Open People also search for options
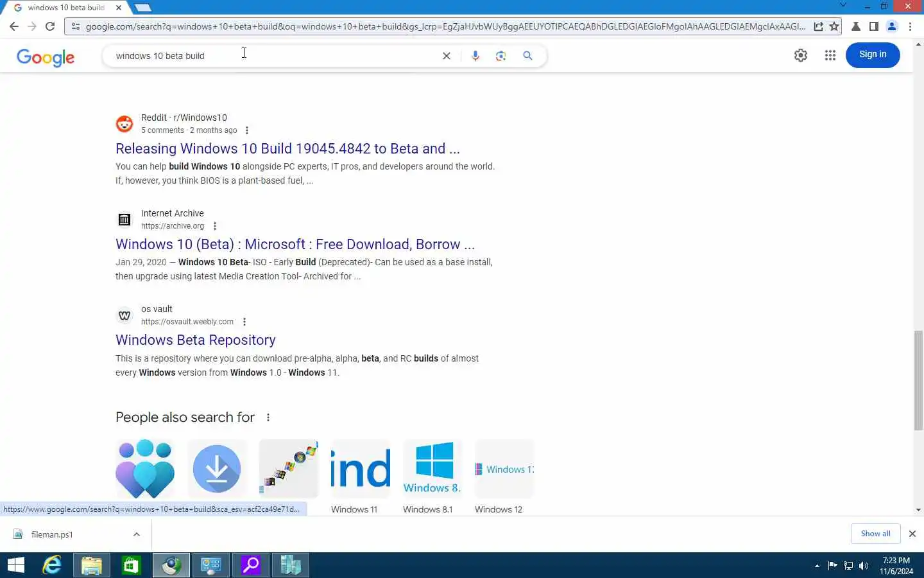This screenshot has height=578, width=924. tap(268, 417)
